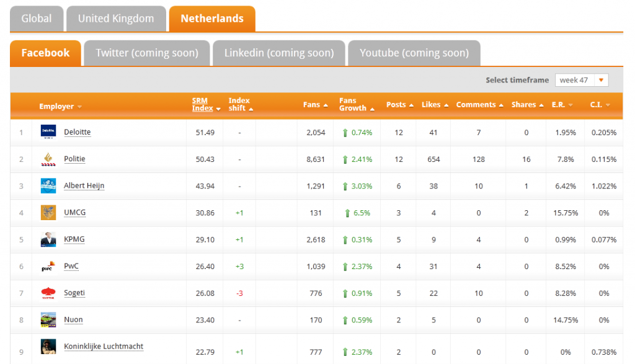
Task: Sort by Employer column
Action: pyautogui.click(x=60, y=107)
